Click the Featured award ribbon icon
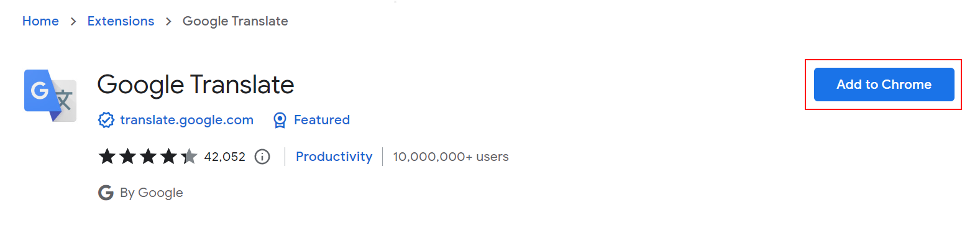The width and height of the screenshot is (980, 238). coord(280,120)
